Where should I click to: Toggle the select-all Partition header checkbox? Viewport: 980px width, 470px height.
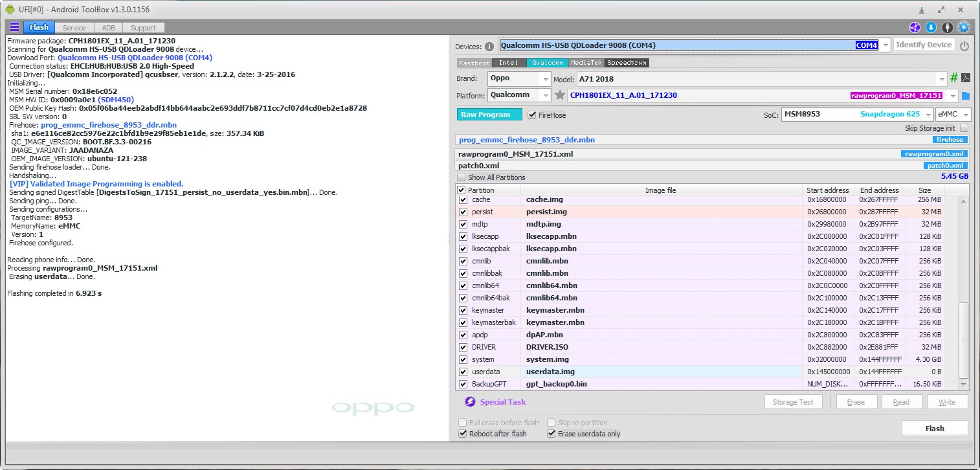point(462,190)
